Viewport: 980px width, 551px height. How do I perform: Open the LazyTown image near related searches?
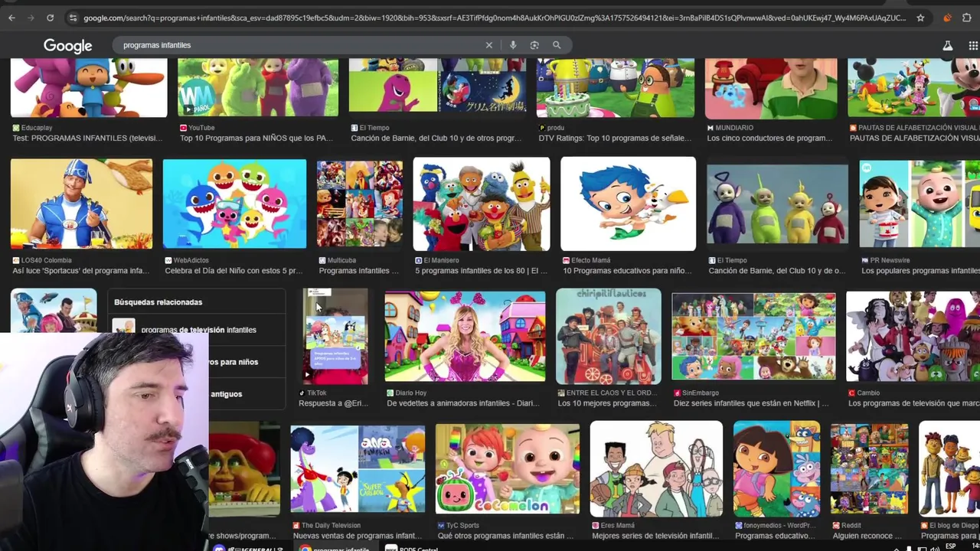[x=54, y=311]
